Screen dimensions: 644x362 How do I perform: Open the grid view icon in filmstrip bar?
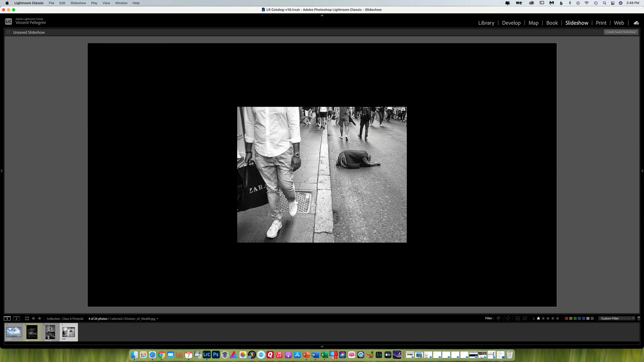coord(27,318)
